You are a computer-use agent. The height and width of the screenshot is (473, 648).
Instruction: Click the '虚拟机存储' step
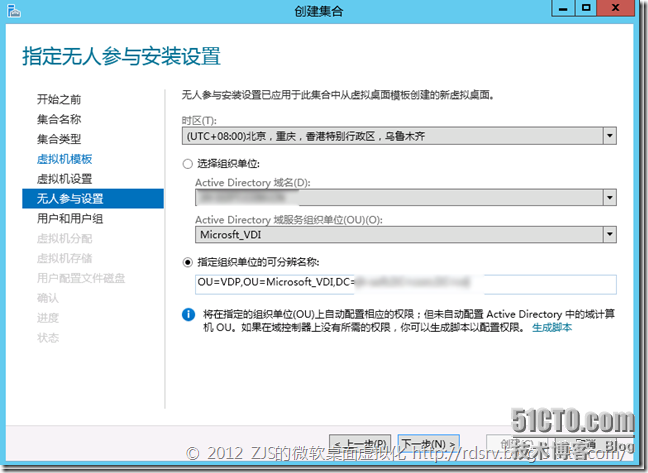point(64,258)
